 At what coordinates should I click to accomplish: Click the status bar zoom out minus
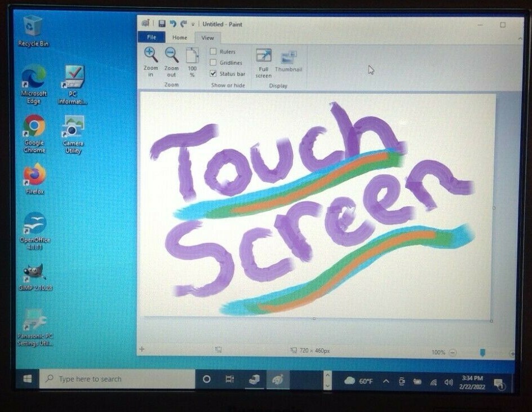click(453, 353)
